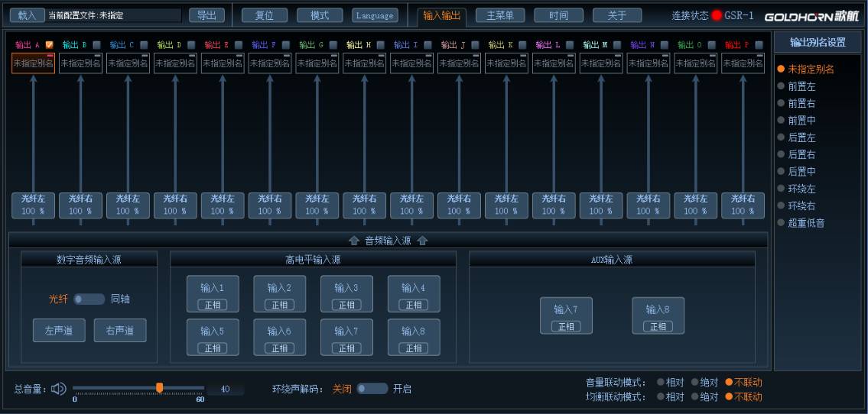868x414 pixels.
Task: Tick the 输出 D checkbox
Action: (x=191, y=45)
